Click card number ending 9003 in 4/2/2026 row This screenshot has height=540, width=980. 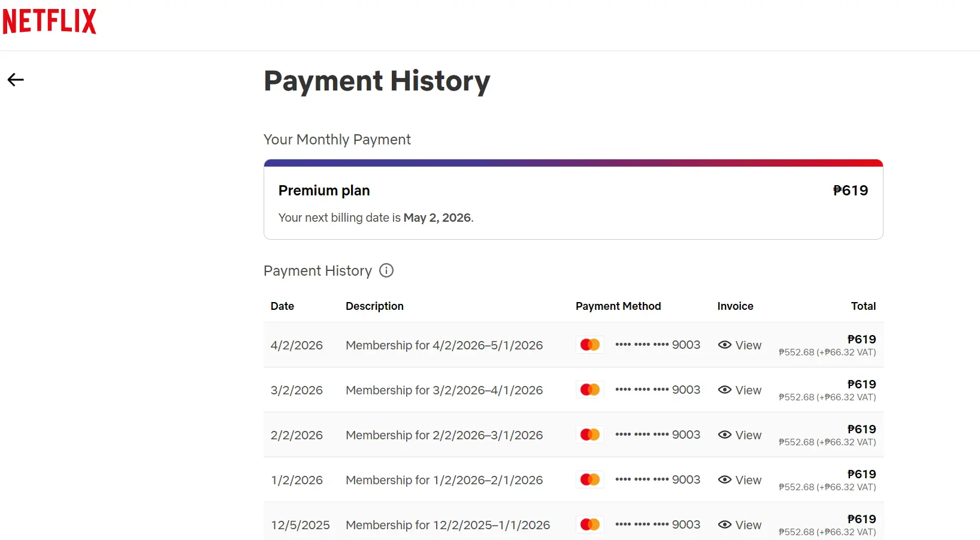pyautogui.click(x=658, y=345)
